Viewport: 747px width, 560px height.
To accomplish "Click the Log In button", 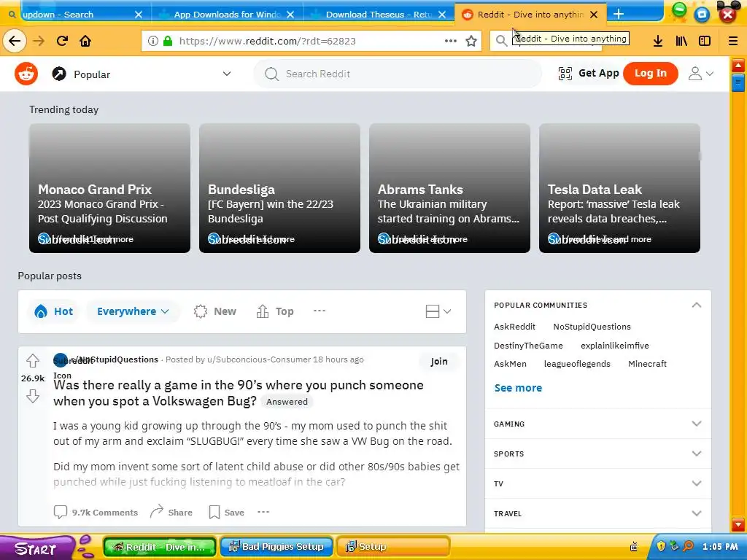I will point(650,74).
